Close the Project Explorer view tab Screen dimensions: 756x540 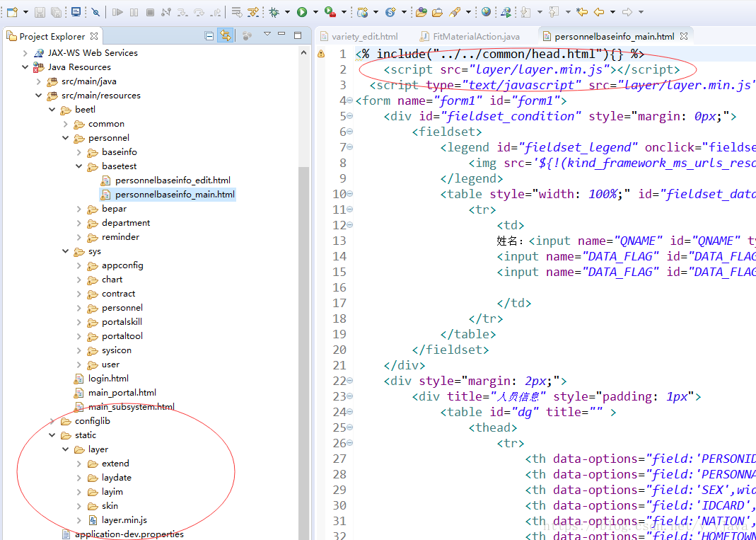click(94, 36)
